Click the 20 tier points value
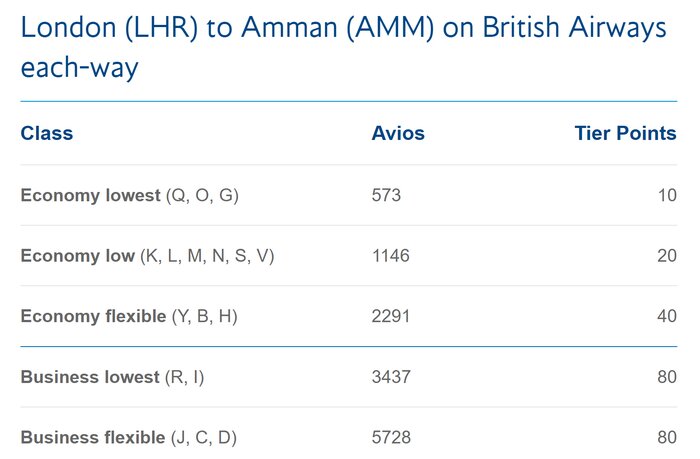Screen dimensions: 700x459 [667, 256]
